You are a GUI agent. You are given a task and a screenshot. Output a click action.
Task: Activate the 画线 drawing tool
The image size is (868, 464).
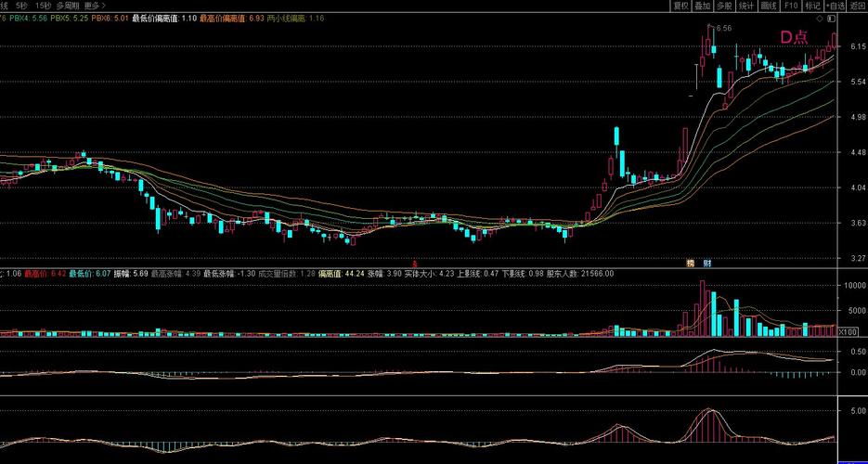(x=769, y=6)
